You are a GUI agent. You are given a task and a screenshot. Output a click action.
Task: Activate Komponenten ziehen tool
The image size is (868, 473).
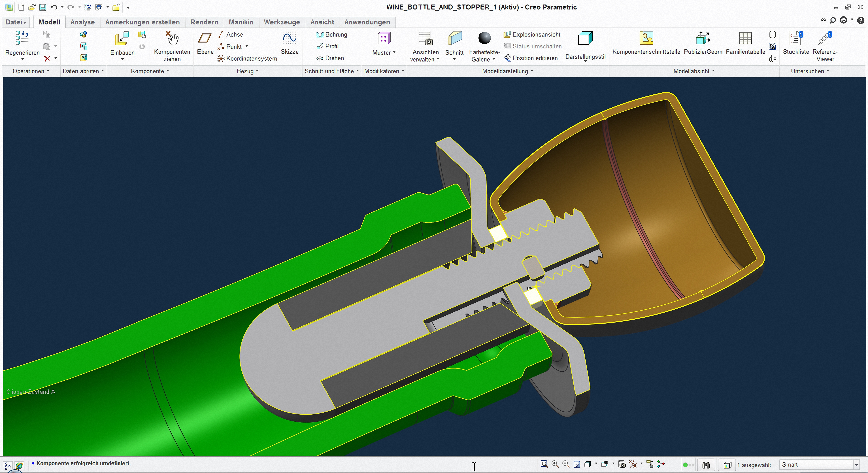click(x=172, y=39)
